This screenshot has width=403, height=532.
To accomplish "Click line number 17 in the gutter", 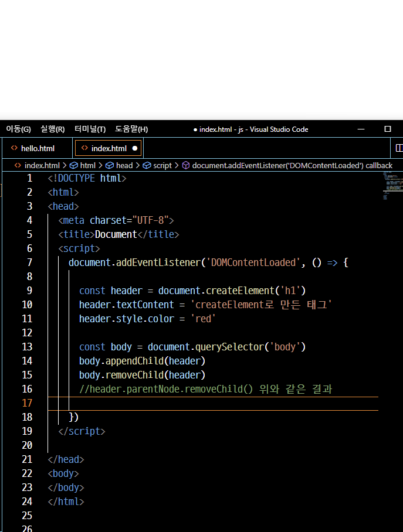I will [27, 403].
